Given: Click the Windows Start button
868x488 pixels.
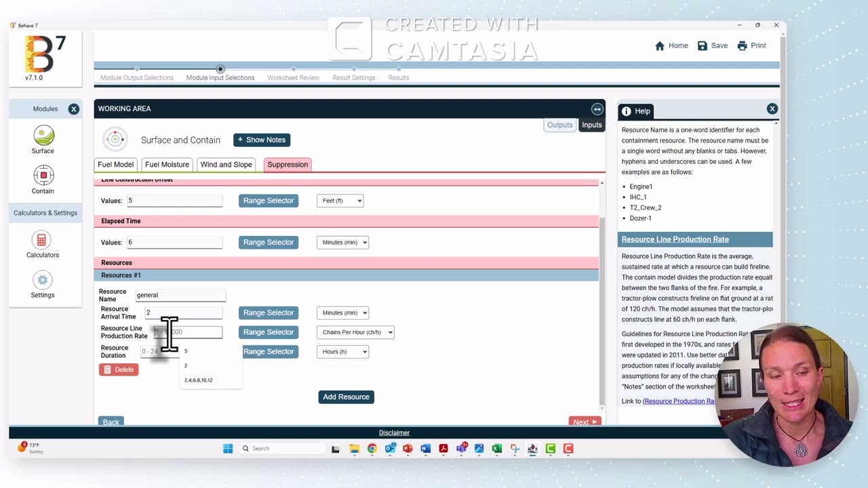Looking at the screenshot, I should click(228, 448).
